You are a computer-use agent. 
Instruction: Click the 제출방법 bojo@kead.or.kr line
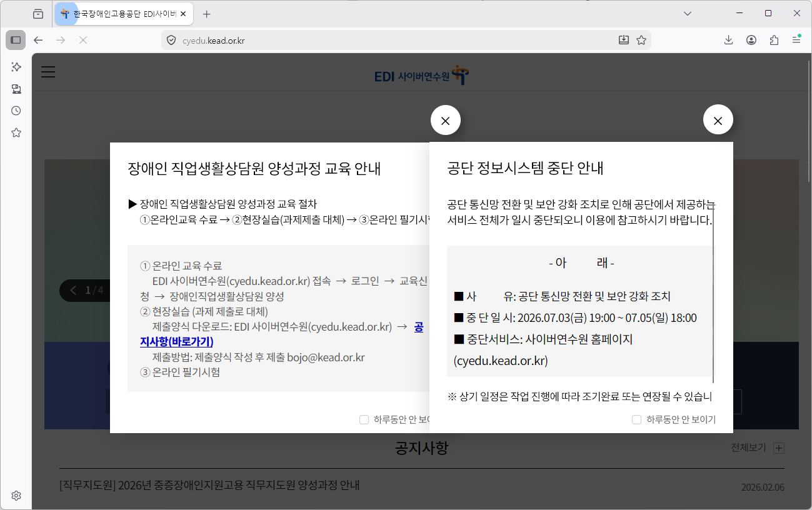tap(258, 357)
